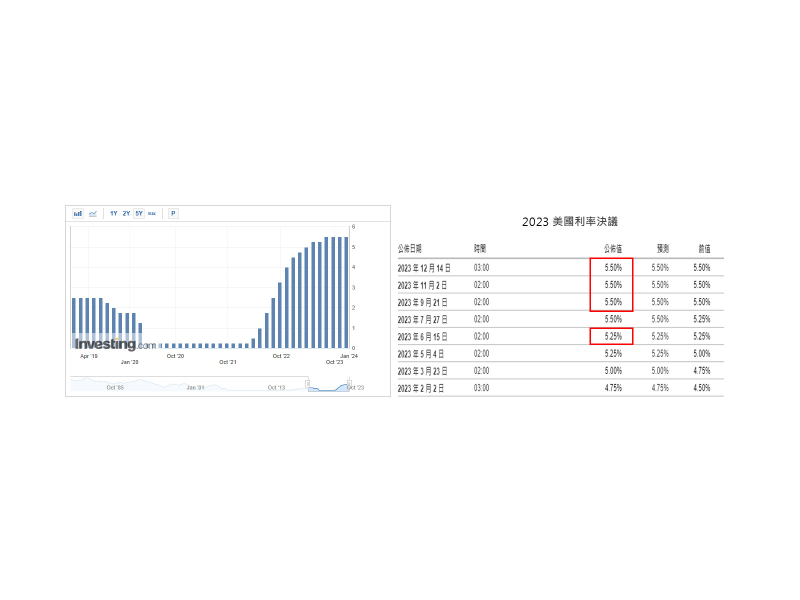
Task: Select the max time range
Action: [x=152, y=213]
